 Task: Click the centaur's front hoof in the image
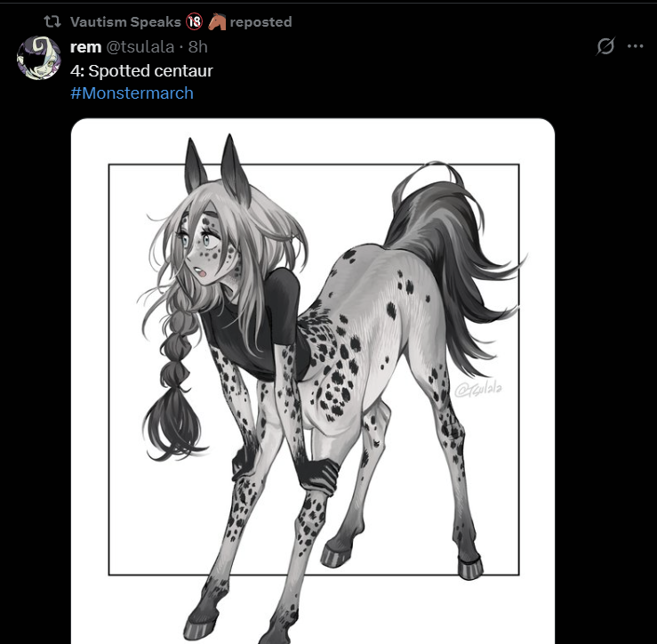click(x=201, y=625)
